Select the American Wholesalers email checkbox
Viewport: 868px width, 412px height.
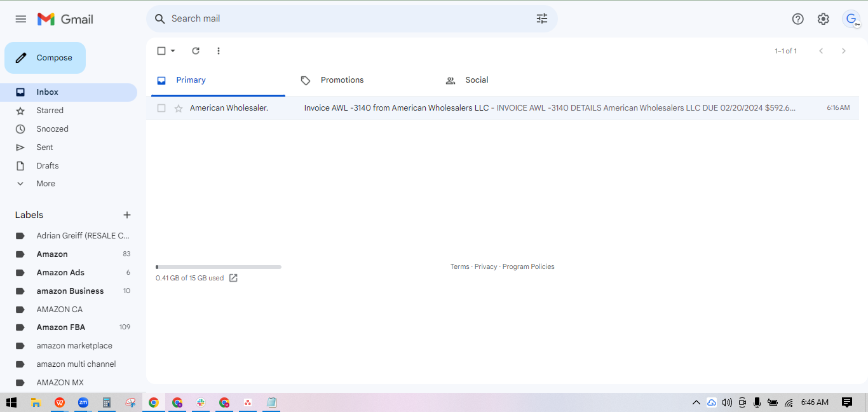pos(161,108)
